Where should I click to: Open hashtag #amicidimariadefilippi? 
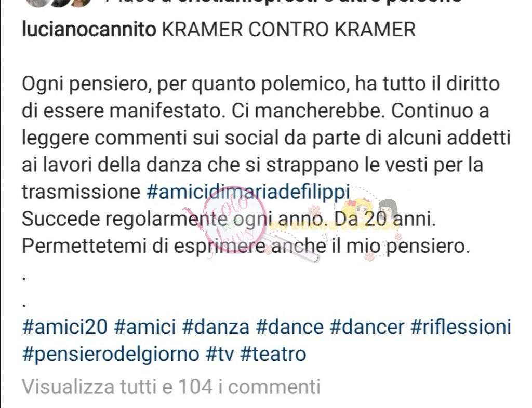248,192
